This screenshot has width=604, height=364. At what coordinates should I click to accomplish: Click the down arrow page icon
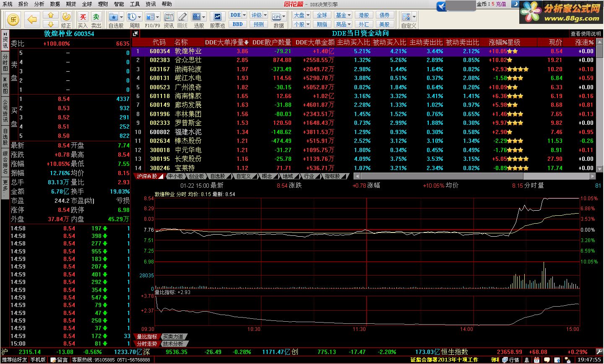(x=51, y=24)
